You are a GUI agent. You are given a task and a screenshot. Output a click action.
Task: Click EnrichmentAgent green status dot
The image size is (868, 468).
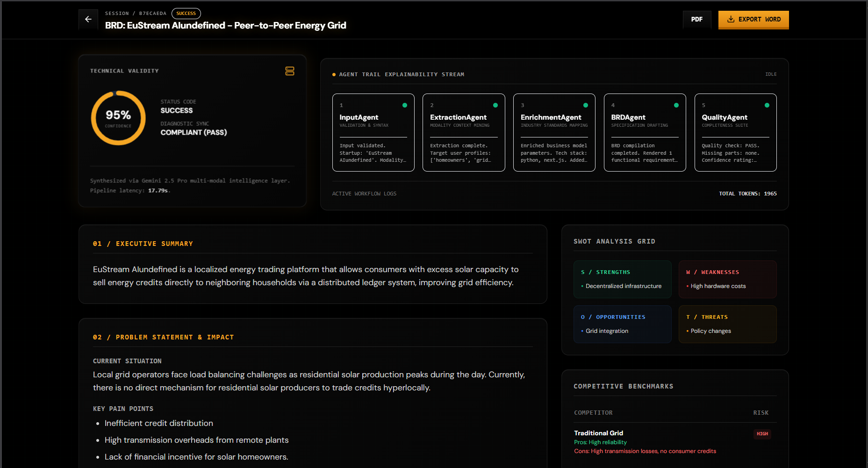pos(586,105)
